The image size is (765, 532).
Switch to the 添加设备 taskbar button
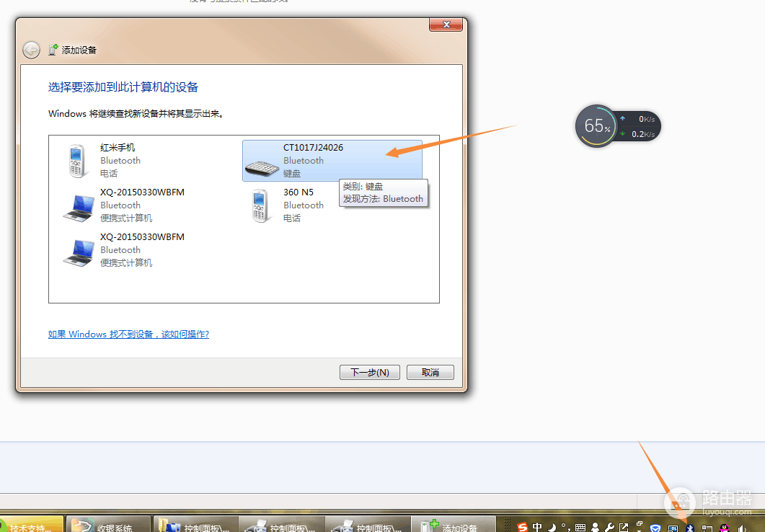[454, 525]
